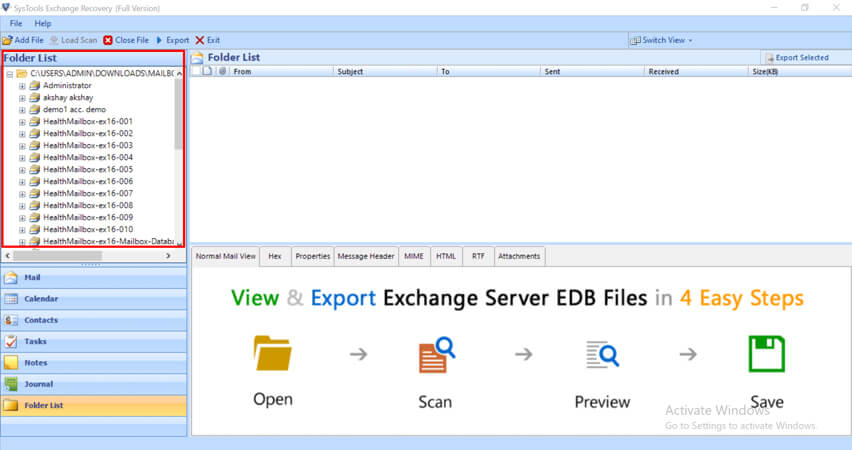Open the Contacts navigation pane

point(93,320)
